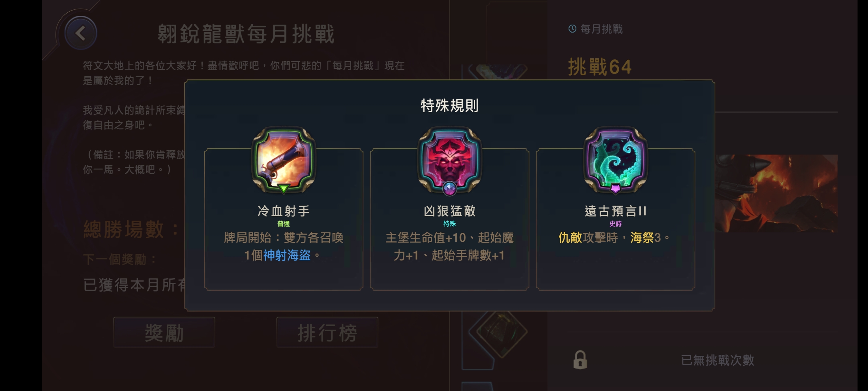Tap the back arrow button
The width and height of the screenshot is (868, 391).
80,33
